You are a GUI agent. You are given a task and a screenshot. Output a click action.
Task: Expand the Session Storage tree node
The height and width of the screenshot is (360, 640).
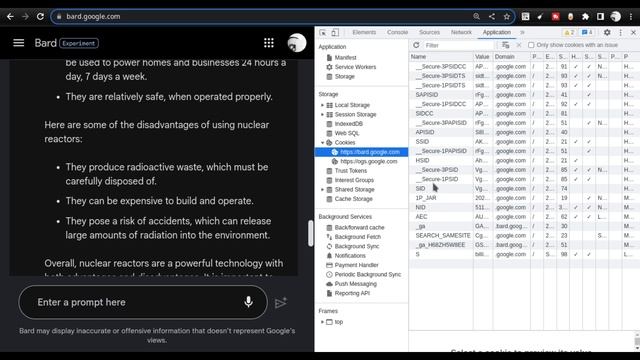coord(322,114)
